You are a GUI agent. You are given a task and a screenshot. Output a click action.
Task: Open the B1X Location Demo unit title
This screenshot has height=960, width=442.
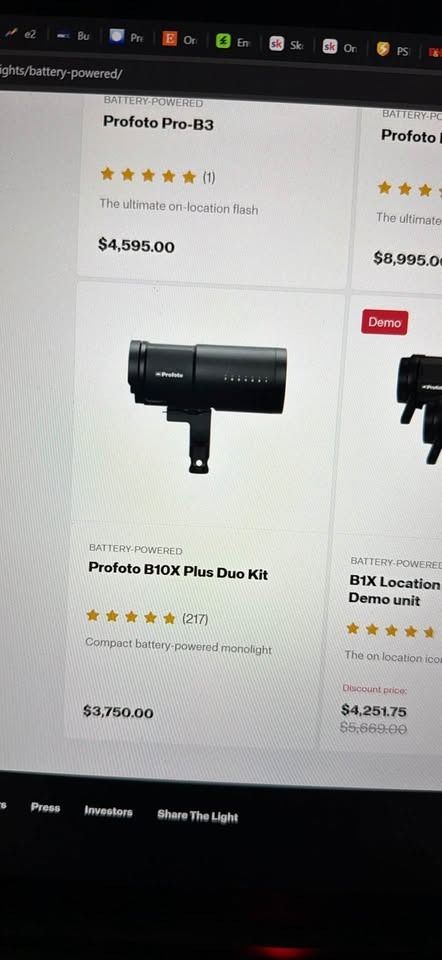tap(394, 591)
